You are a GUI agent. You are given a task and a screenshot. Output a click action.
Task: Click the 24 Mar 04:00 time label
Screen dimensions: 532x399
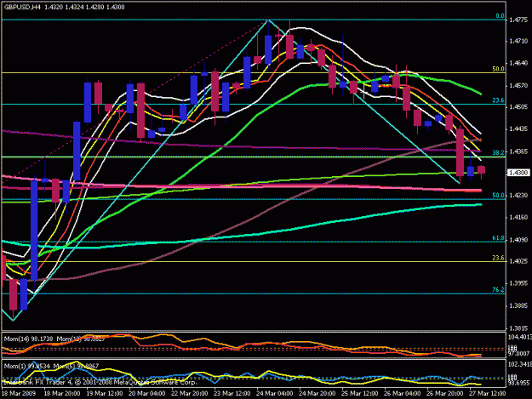pos(275,394)
